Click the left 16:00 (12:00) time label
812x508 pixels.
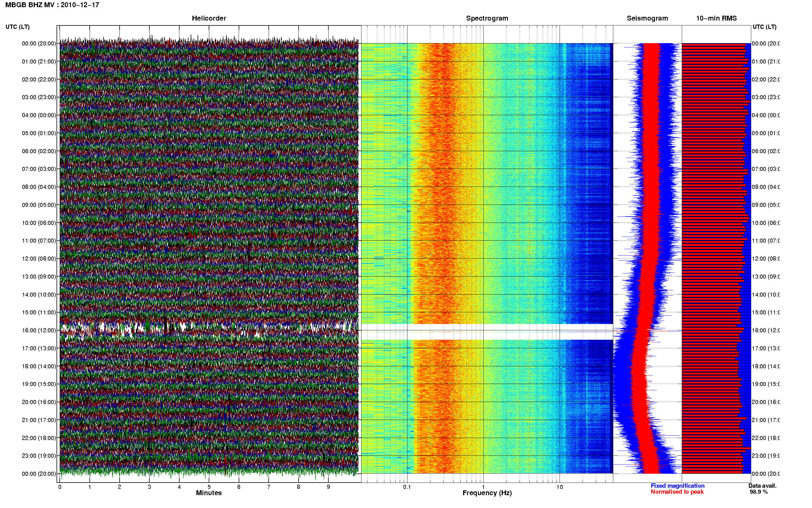(39, 330)
